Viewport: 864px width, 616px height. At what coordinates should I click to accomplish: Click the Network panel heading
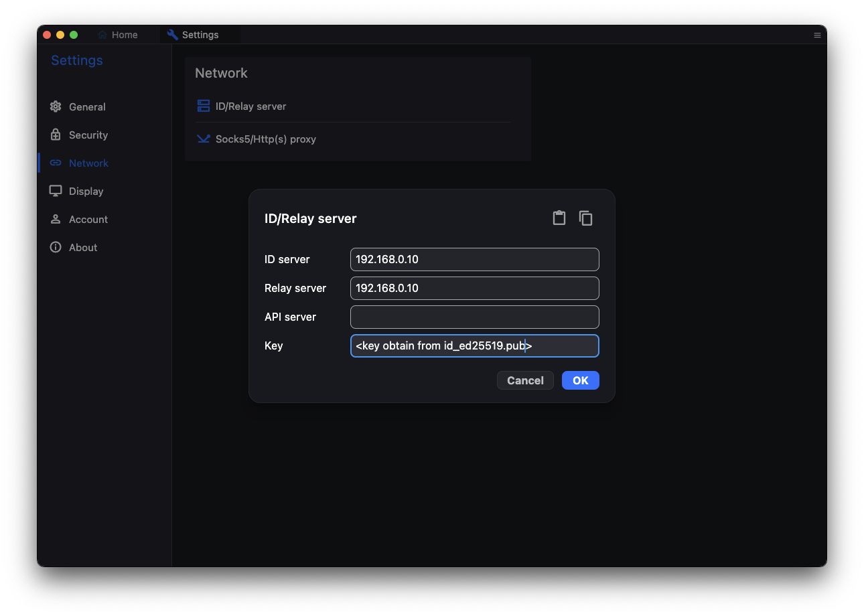click(x=221, y=73)
